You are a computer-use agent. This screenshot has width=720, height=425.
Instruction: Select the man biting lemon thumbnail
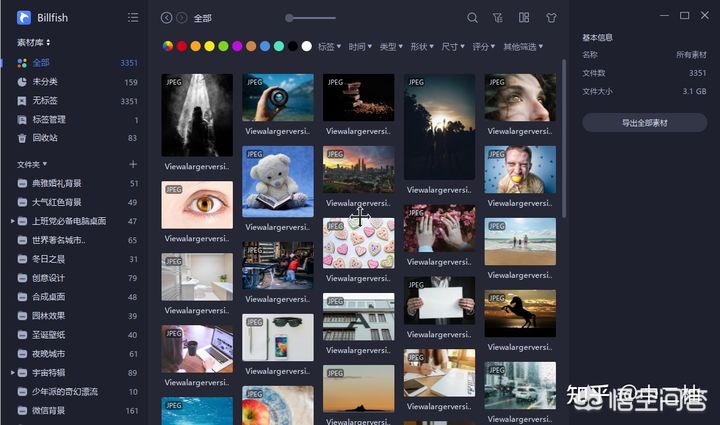(520, 169)
